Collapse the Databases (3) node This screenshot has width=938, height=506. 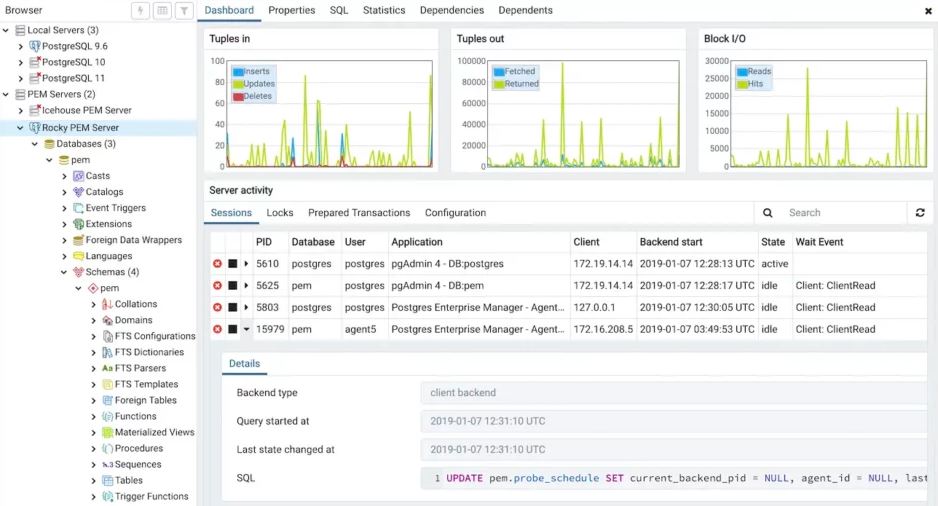tap(35, 144)
